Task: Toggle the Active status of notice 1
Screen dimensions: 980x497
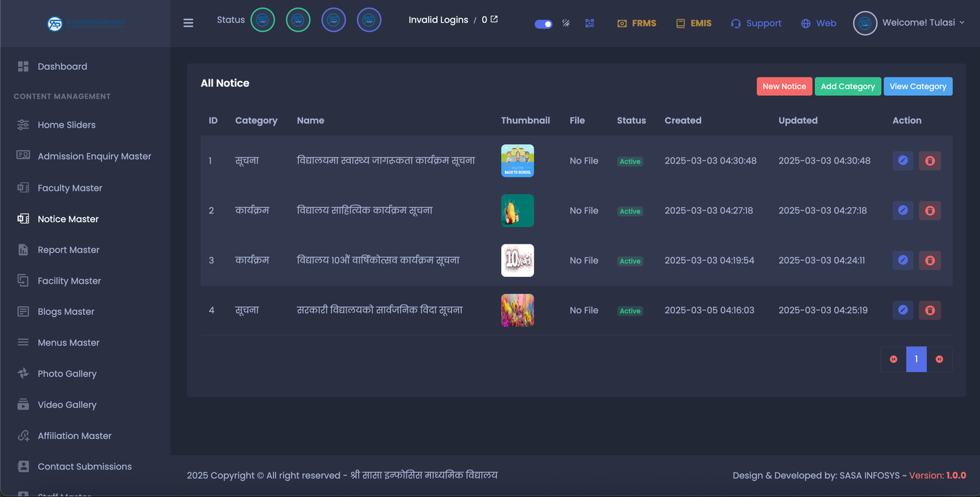Action: click(x=629, y=162)
